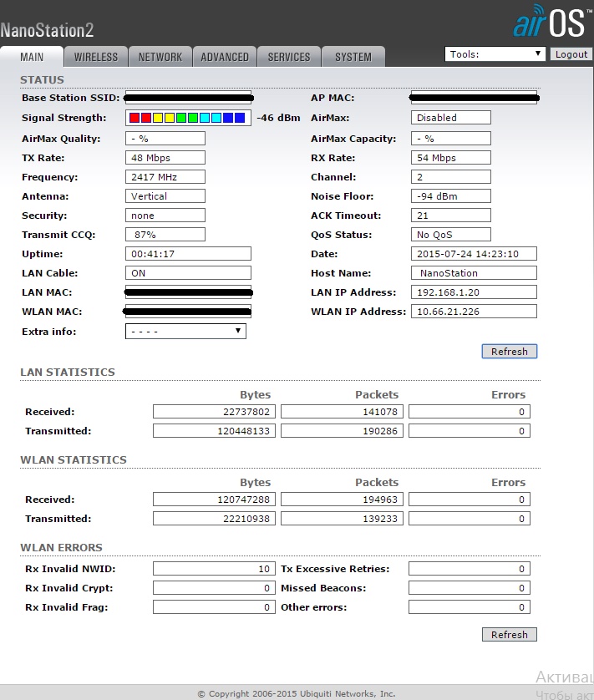Select the Frequency 2417 MHz value
594x700 pixels.
(x=165, y=177)
